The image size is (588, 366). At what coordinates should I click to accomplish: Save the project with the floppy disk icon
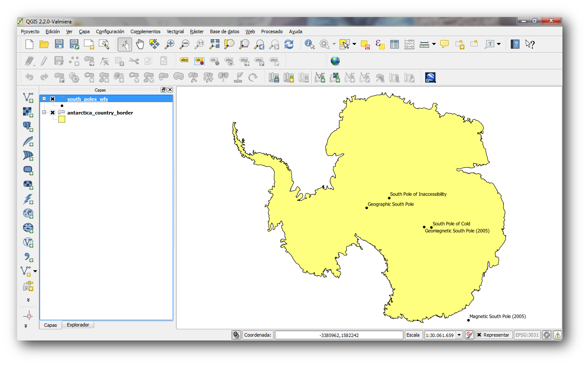click(x=59, y=44)
